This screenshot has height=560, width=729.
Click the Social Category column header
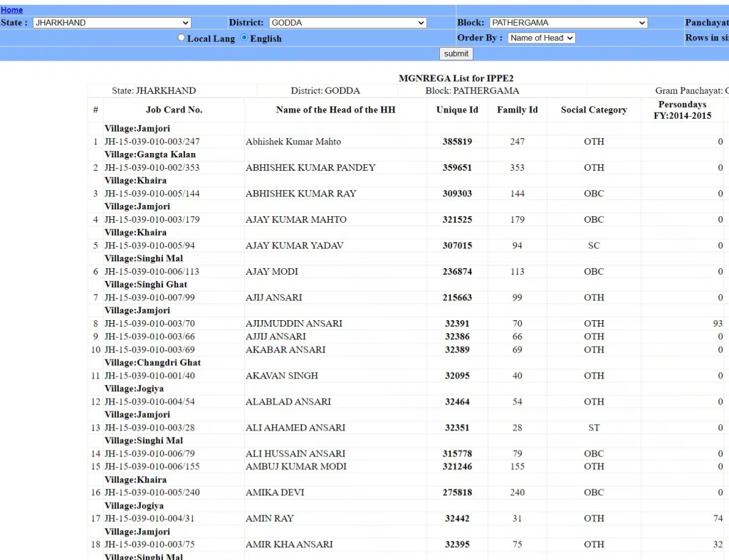pos(594,110)
